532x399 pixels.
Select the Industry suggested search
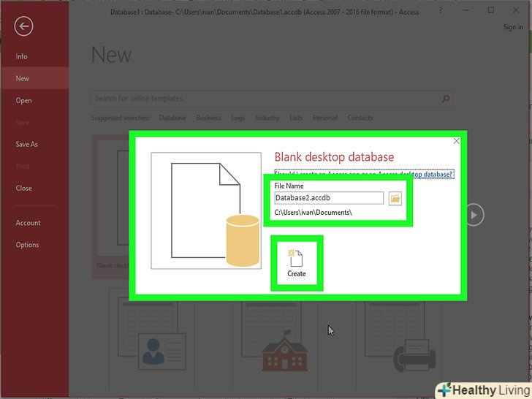(267, 118)
